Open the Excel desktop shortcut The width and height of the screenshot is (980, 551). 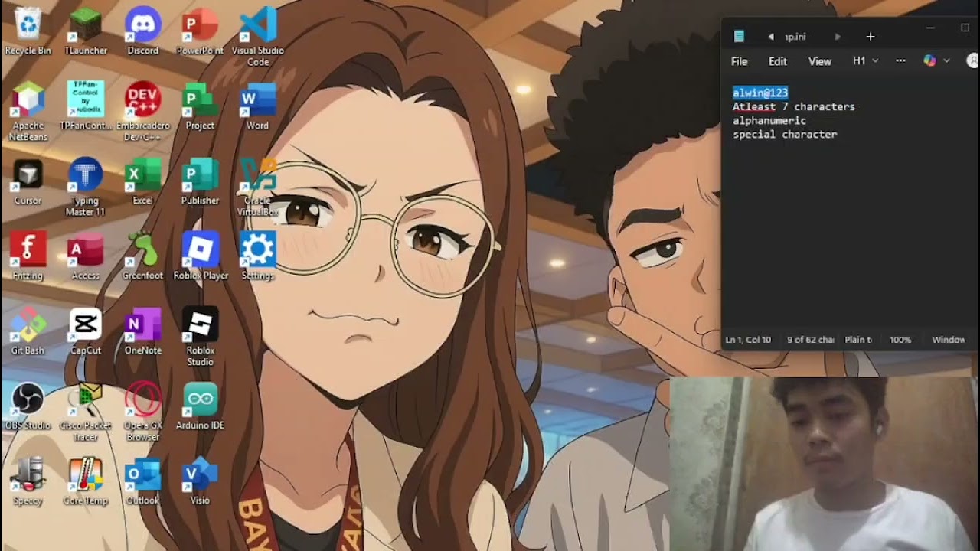point(142,182)
